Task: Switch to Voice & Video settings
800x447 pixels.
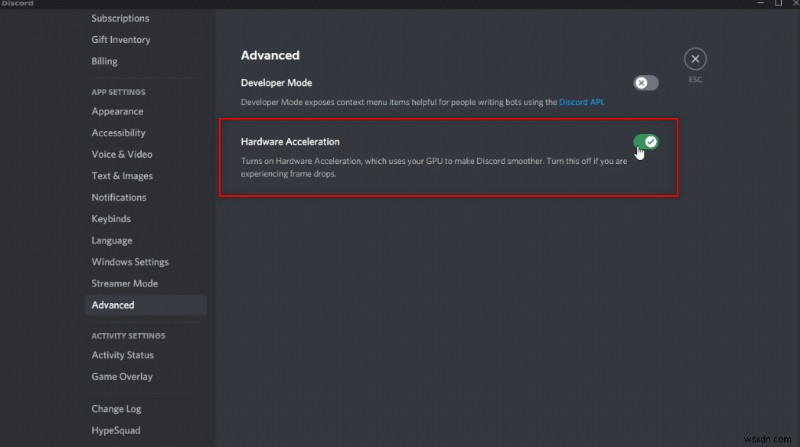Action: (121, 155)
